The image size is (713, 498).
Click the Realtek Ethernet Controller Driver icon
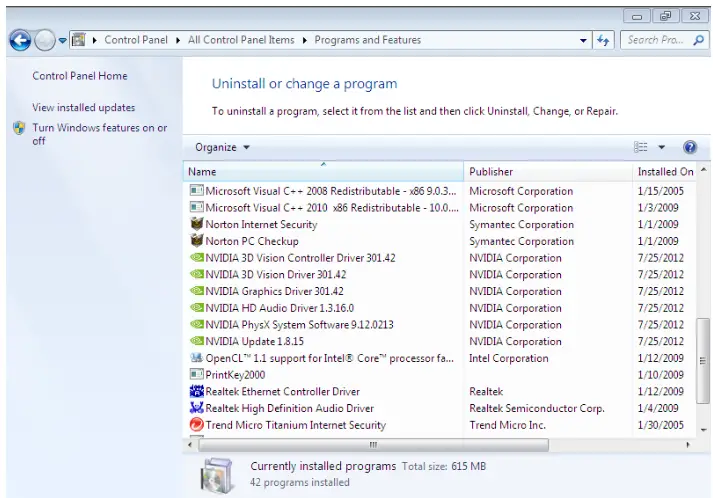tap(197, 392)
